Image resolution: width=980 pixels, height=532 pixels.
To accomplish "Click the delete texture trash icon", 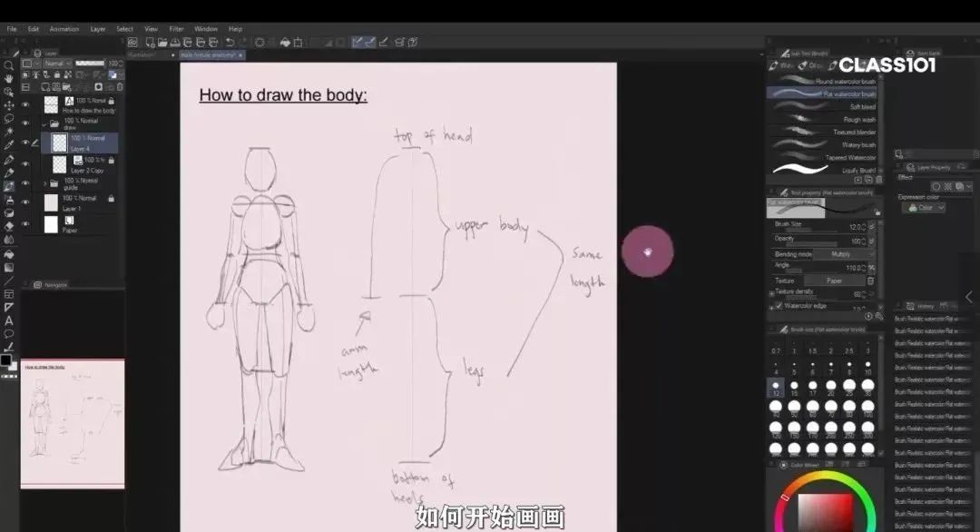I will point(870,281).
